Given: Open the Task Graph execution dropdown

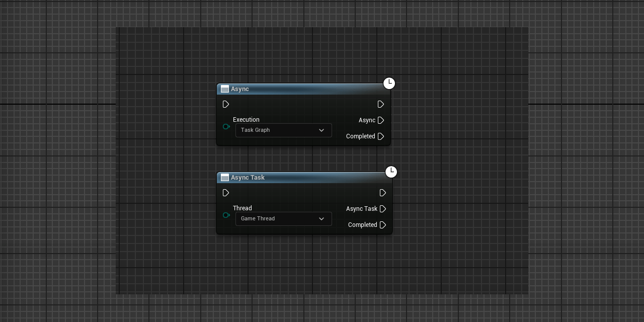Looking at the screenshot, I should coord(284,130).
